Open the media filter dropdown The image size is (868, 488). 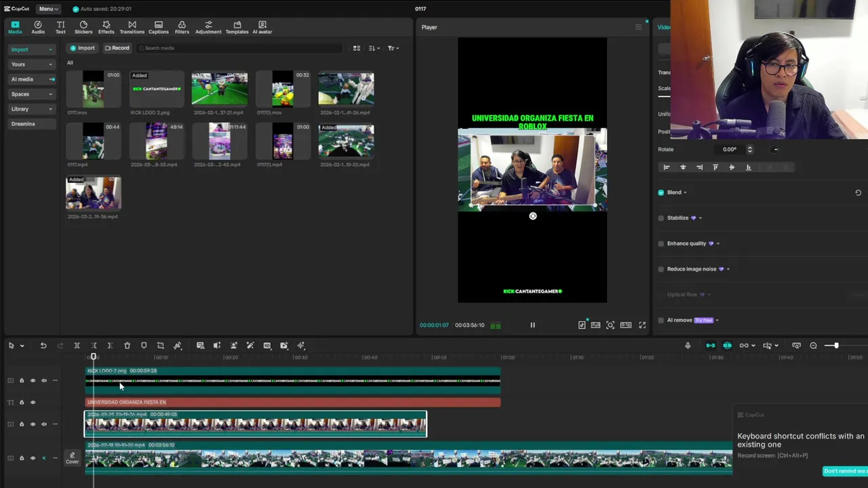(393, 48)
